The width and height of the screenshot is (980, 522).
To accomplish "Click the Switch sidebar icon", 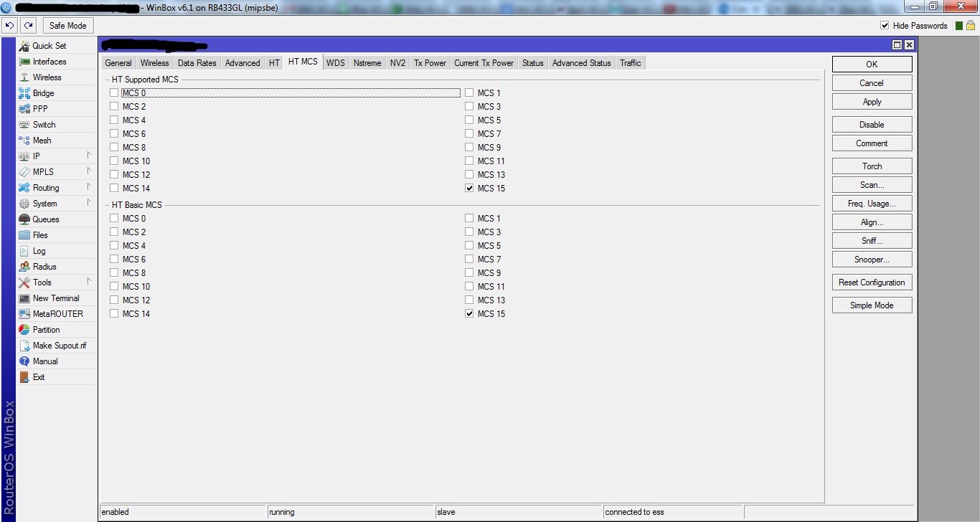I will click(24, 125).
